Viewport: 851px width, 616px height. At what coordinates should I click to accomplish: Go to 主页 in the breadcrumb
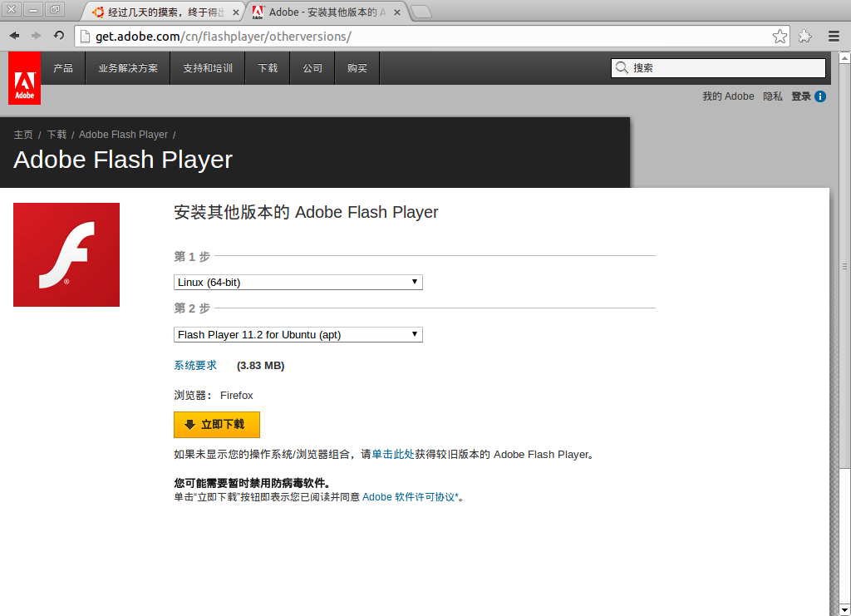point(23,135)
